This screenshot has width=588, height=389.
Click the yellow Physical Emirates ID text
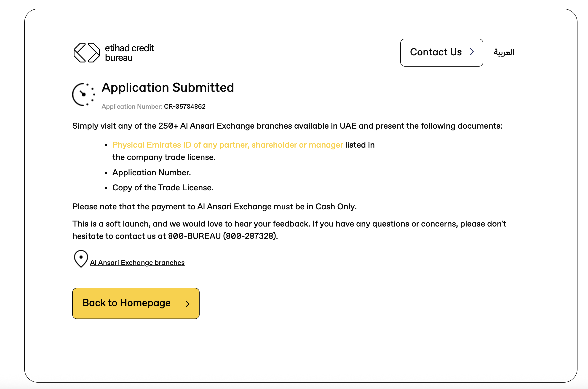click(x=228, y=145)
